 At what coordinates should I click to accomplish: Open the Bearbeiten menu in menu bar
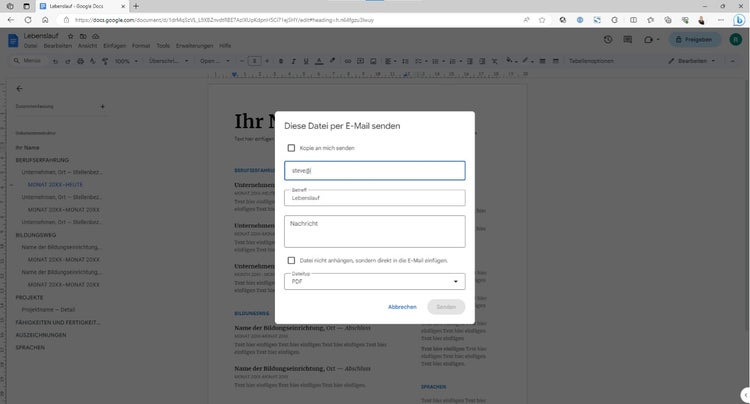(57, 46)
